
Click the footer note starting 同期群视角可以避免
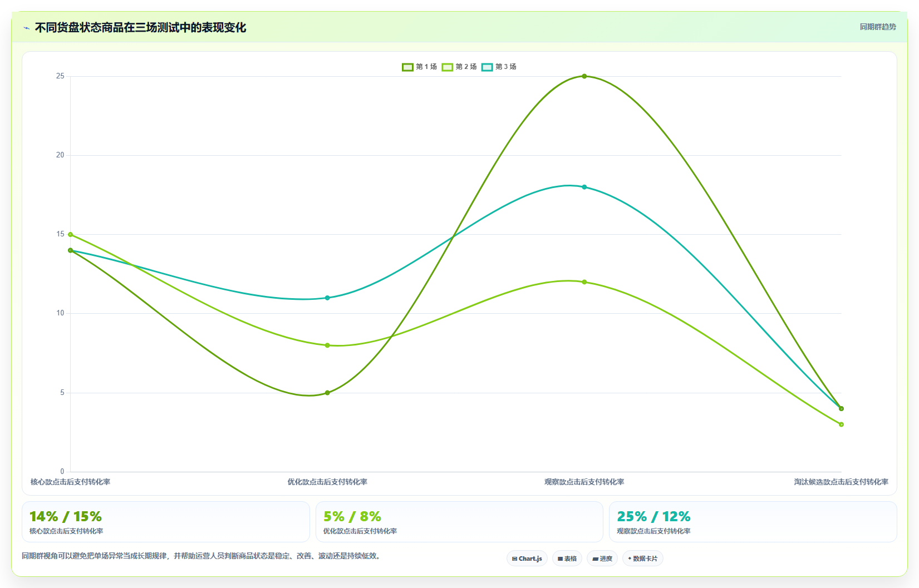(x=203, y=556)
